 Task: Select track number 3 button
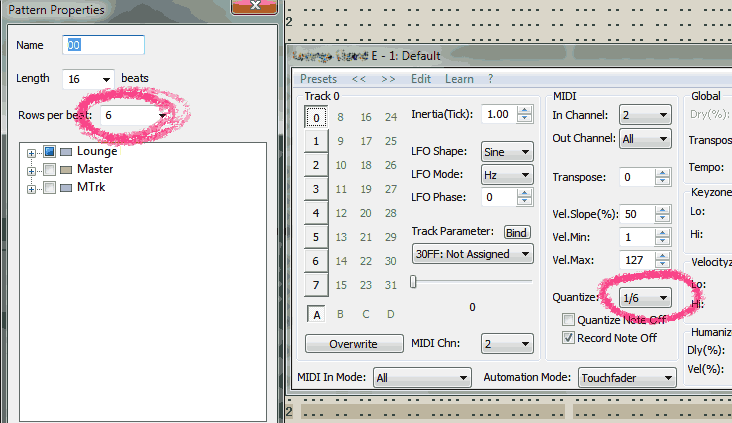(316, 189)
